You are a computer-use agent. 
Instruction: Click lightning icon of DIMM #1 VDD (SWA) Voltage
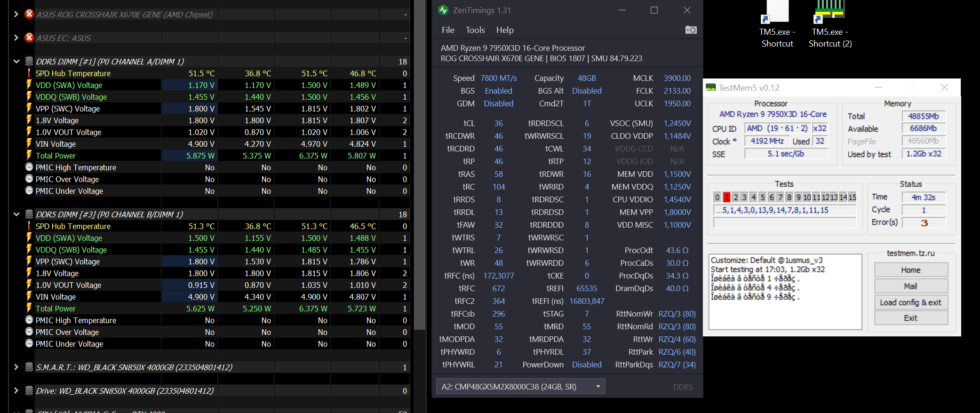point(29,85)
